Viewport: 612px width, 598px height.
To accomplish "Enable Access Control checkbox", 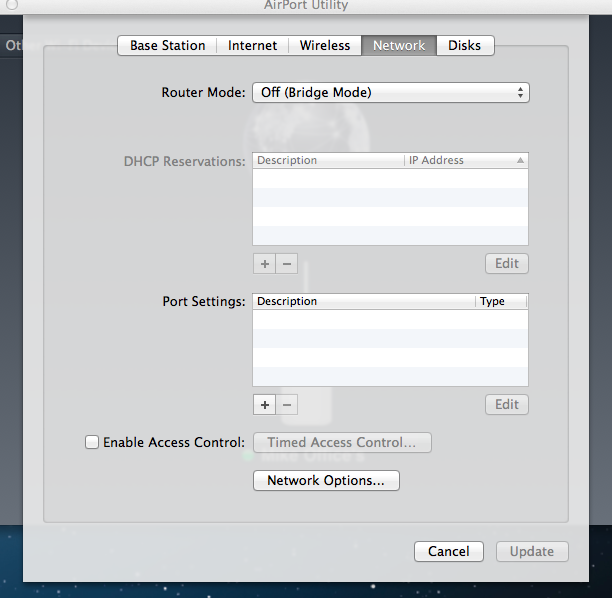I will pos(92,442).
